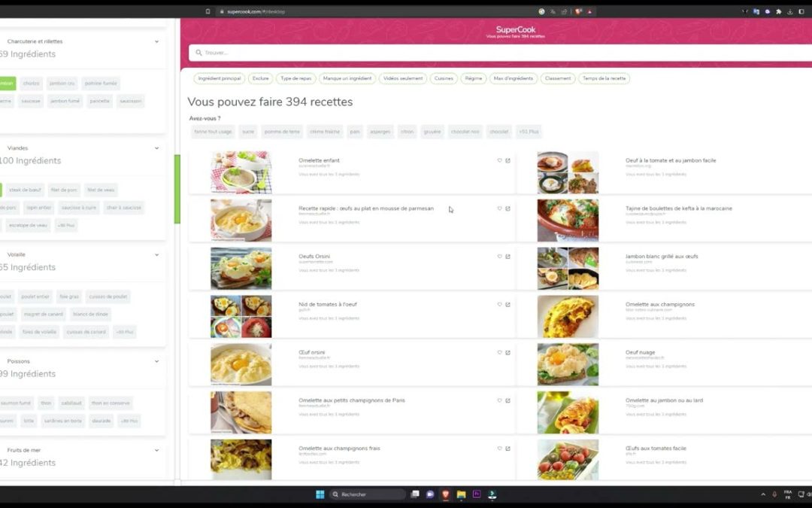Click the Trouver search input field
The width and height of the screenshot is (812, 508).
(x=500, y=53)
